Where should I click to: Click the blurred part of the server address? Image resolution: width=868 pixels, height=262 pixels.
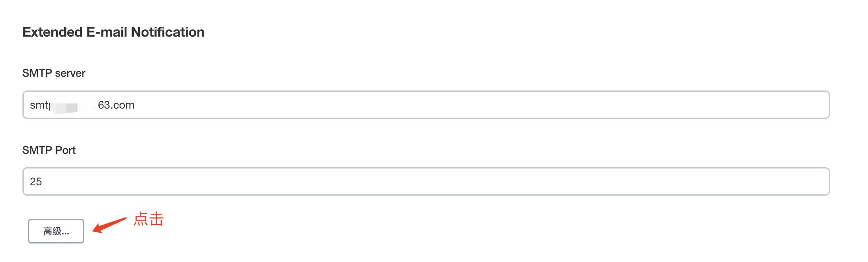coord(71,106)
